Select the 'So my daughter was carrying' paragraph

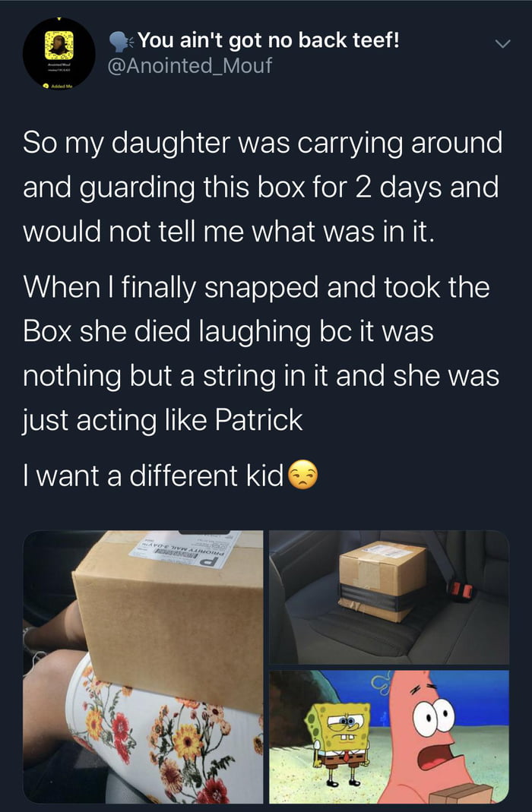click(262, 187)
